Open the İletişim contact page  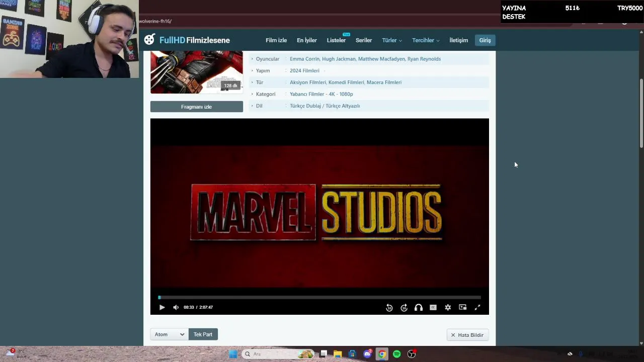[459, 40]
